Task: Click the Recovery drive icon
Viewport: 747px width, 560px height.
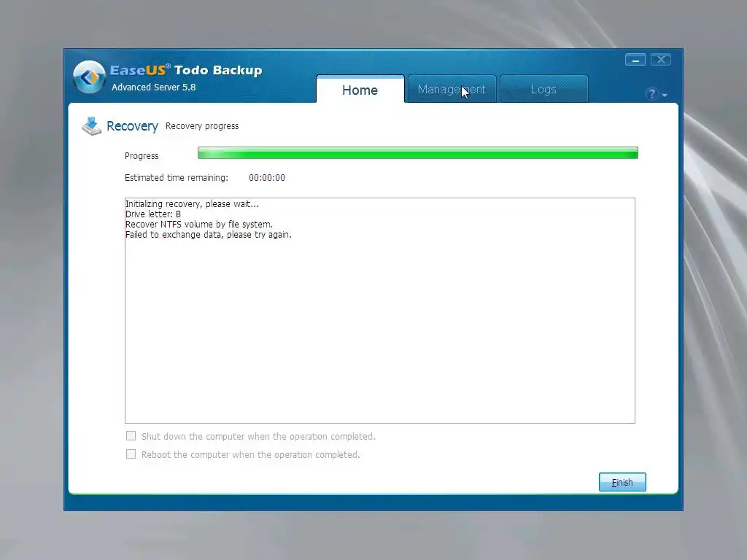Action: [91, 126]
